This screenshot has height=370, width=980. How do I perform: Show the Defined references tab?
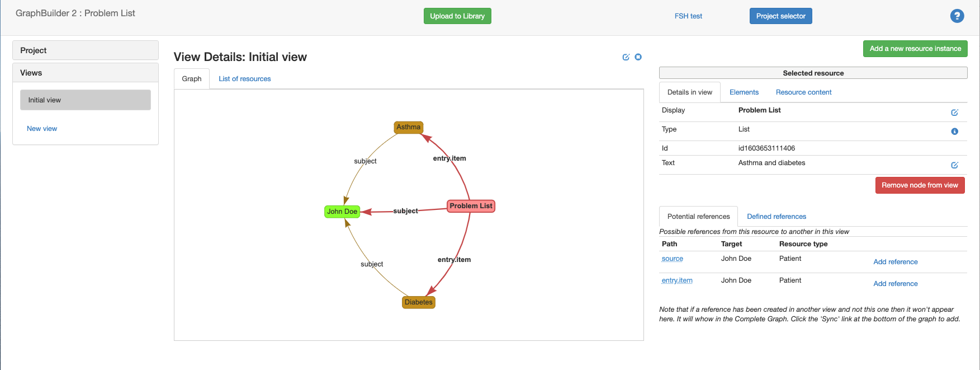click(776, 217)
